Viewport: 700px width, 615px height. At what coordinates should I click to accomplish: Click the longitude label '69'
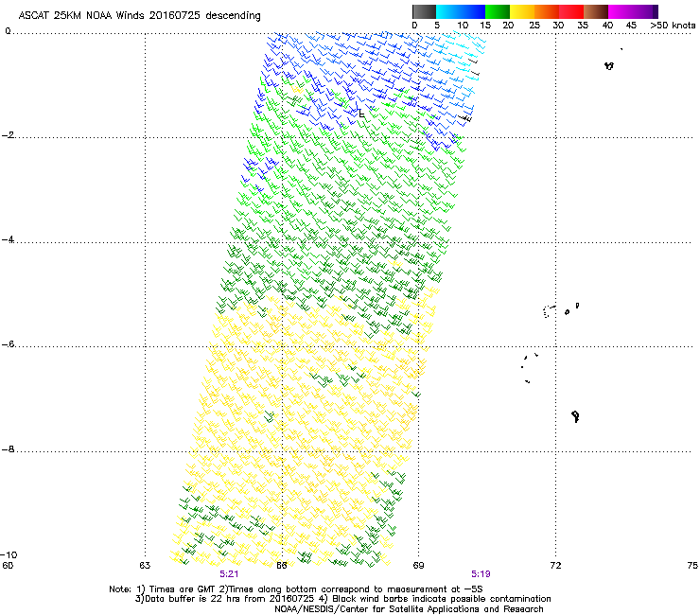pyautogui.click(x=418, y=566)
